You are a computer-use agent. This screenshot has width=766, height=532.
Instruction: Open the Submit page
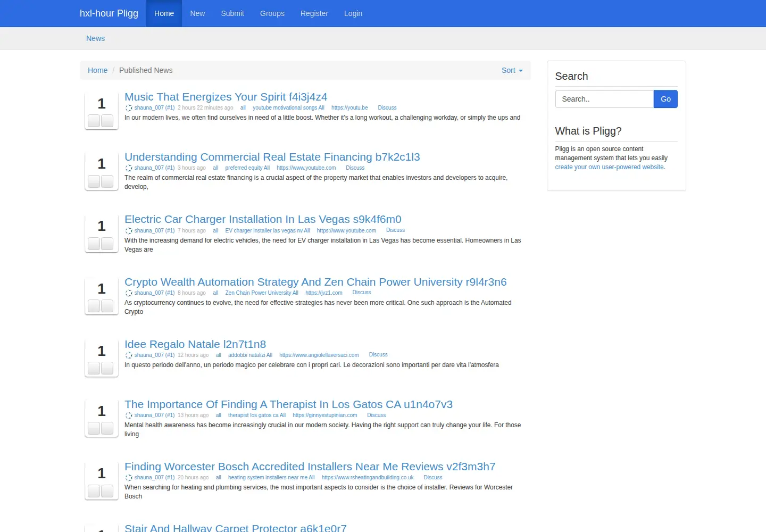coord(232,13)
